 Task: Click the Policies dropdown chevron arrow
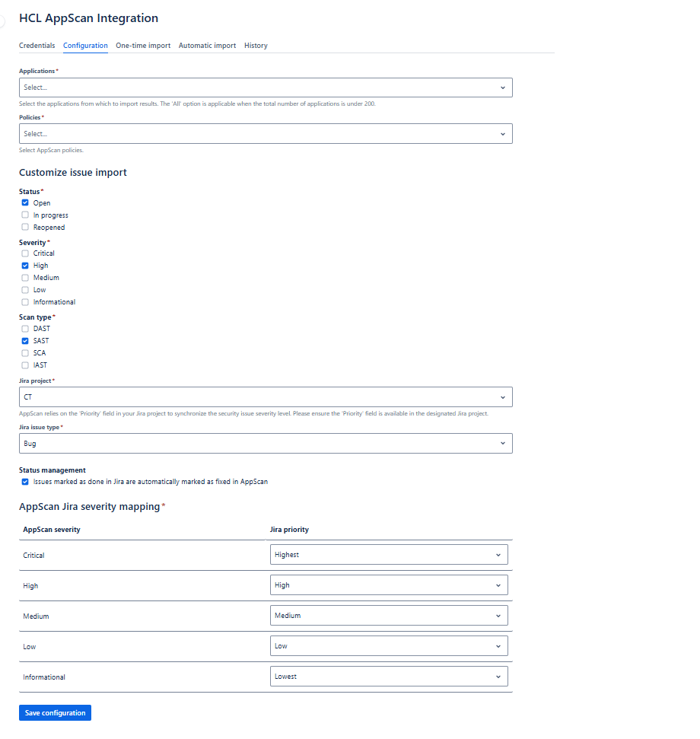point(503,134)
